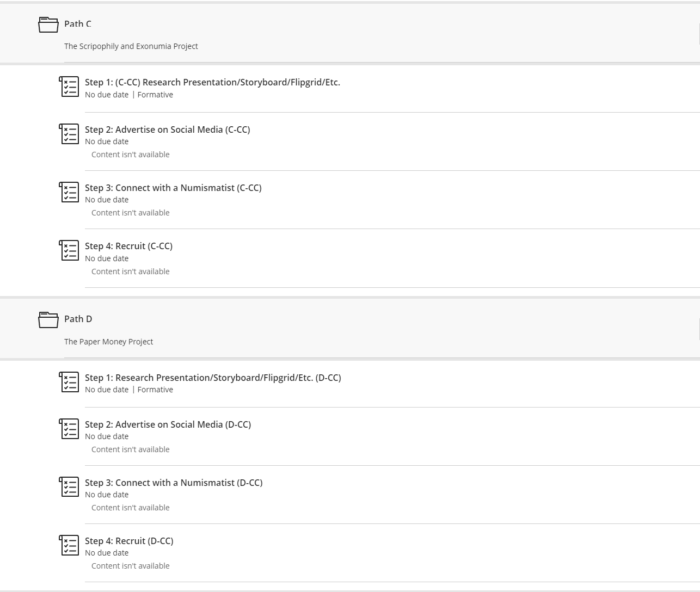700x592 pixels.
Task: Open Step 2: Advertise on Social Media (D-CC)
Action: coord(168,424)
